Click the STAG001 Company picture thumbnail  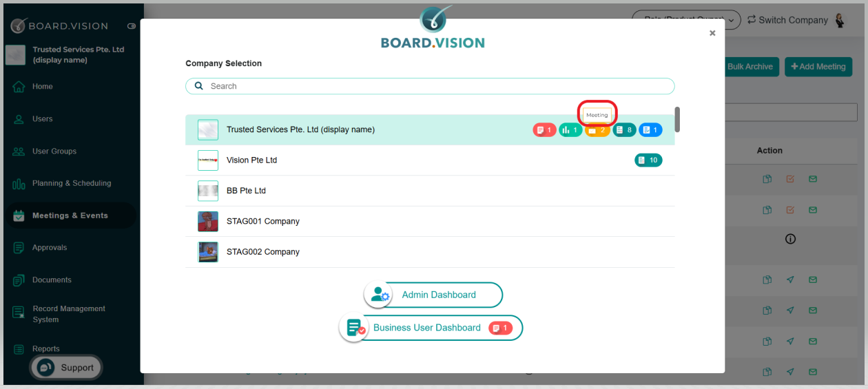click(208, 221)
